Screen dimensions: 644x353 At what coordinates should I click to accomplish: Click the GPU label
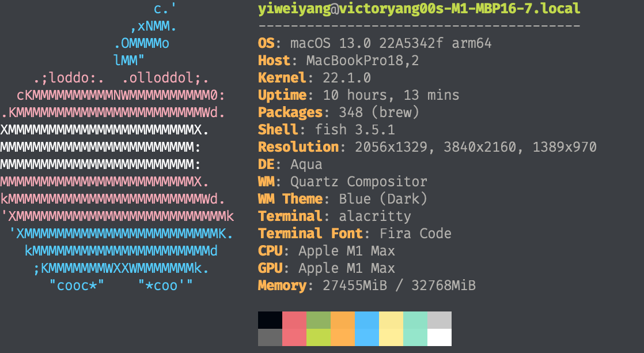pos(270,268)
